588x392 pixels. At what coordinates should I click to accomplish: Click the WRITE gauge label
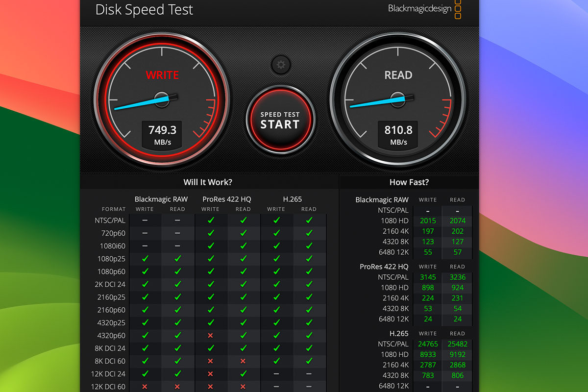pyautogui.click(x=162, y=75)
